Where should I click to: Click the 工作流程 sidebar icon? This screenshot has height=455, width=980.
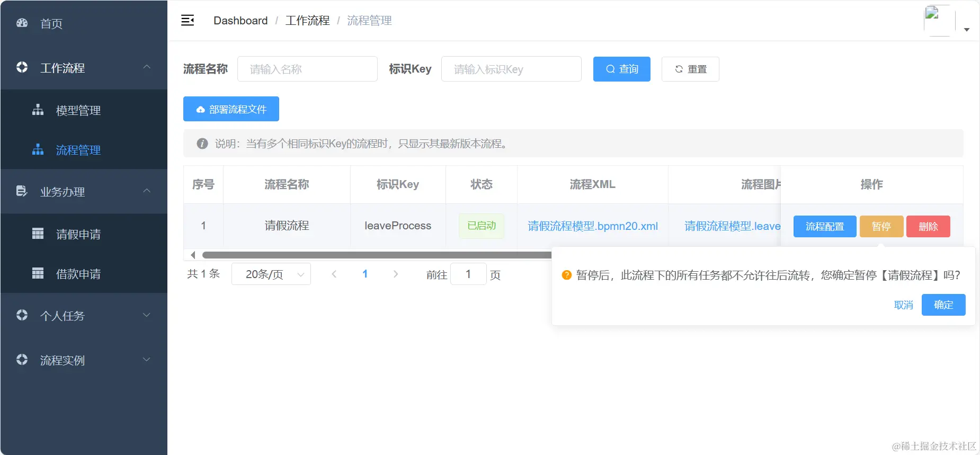point(22,67)
